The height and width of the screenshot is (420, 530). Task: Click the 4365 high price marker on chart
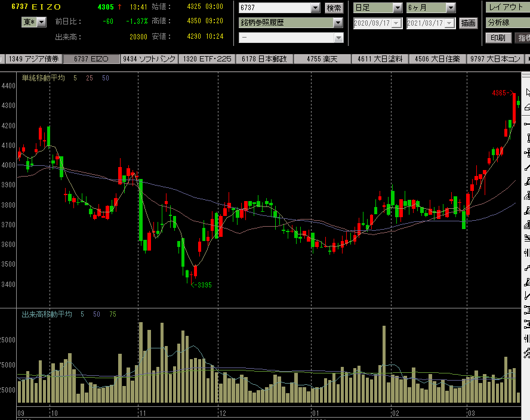[501, 93]
